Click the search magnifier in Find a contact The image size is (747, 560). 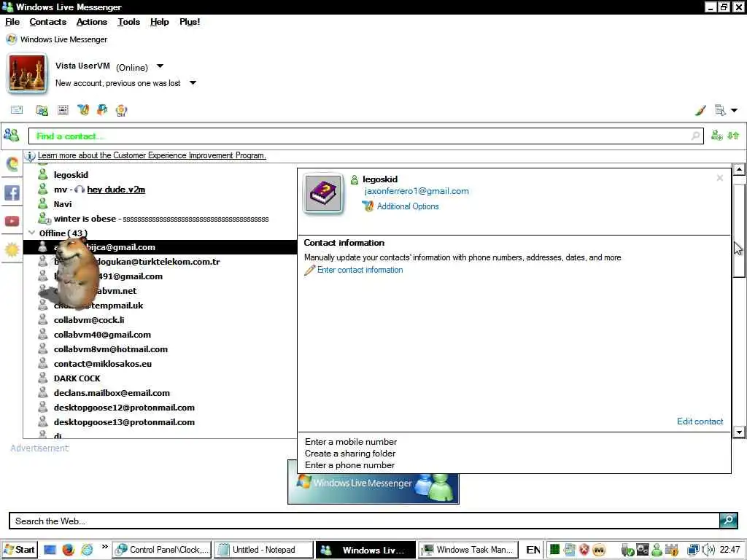click(x=695, y=136)
